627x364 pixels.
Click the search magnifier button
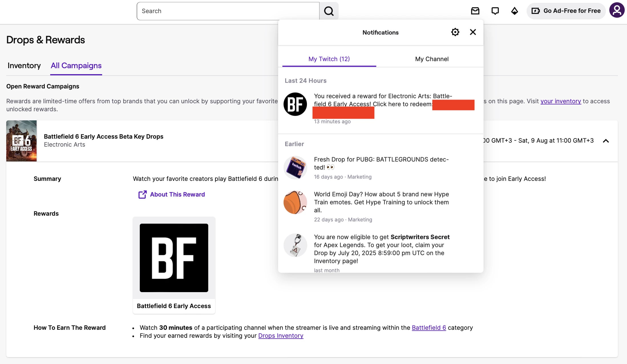point(329,11)
